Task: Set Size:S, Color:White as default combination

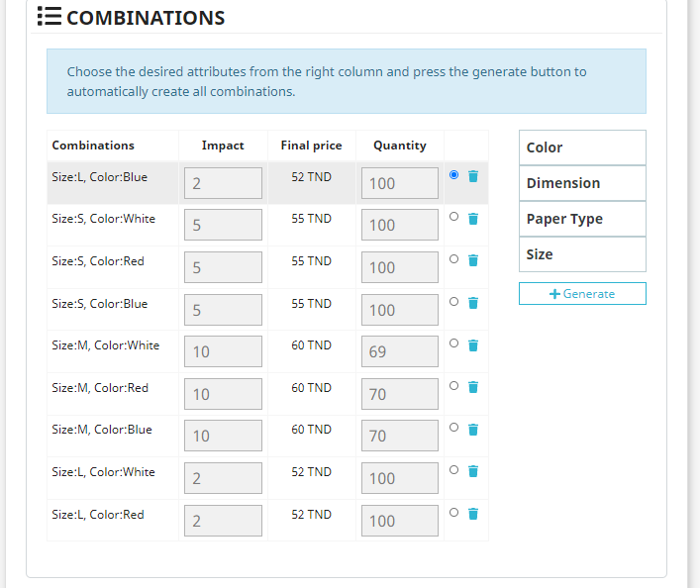Action: point(453,217)
